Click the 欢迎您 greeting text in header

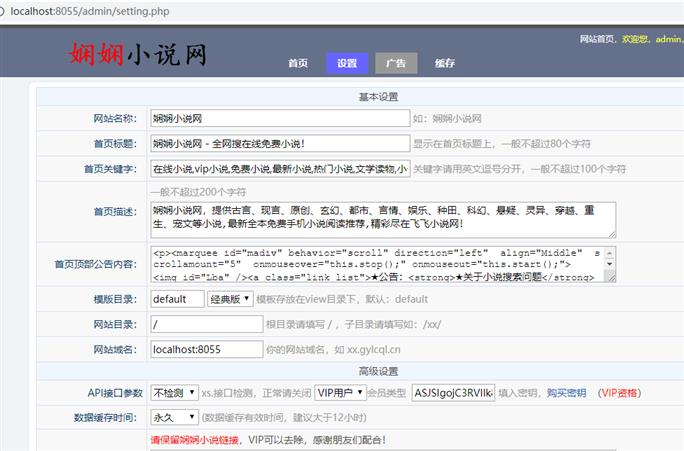coord(635,39)
